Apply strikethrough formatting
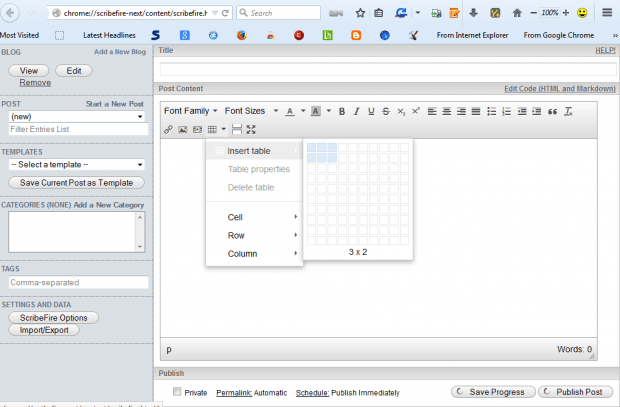 point(386,111)
